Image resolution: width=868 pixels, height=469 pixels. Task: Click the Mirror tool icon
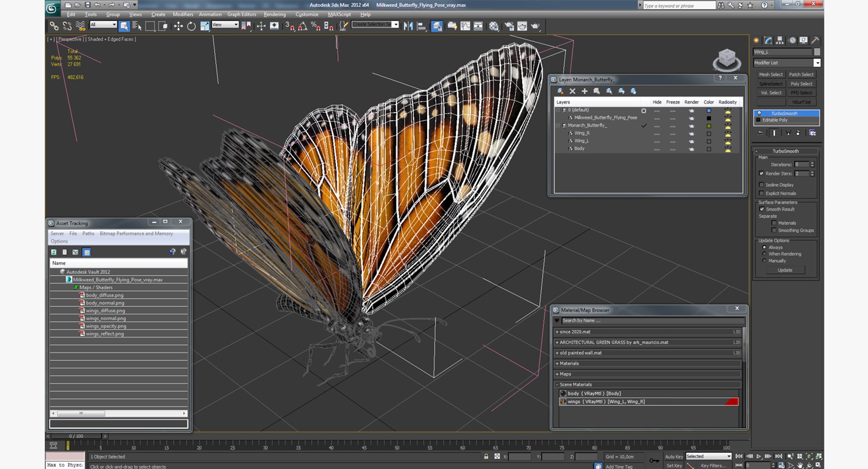[408, 26]
